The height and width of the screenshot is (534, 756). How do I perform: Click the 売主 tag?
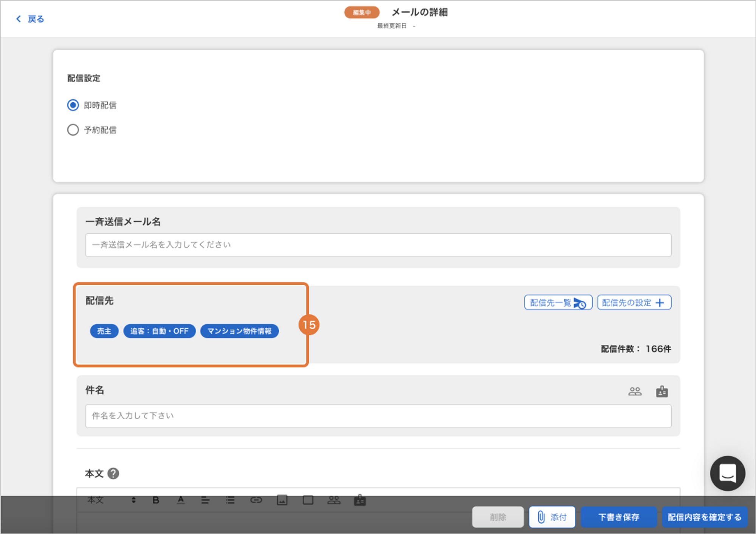pyautogui.click(x=104, y=331)
